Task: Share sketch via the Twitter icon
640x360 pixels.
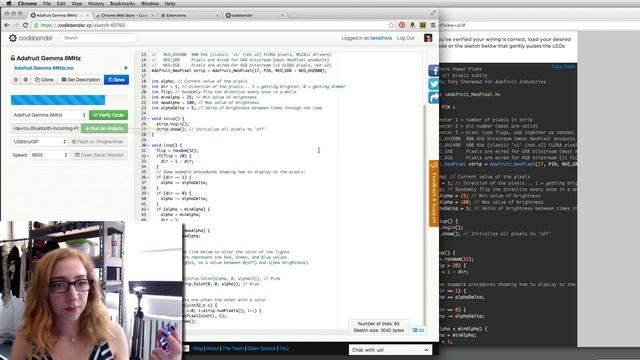Action: (x=433, y=84)
